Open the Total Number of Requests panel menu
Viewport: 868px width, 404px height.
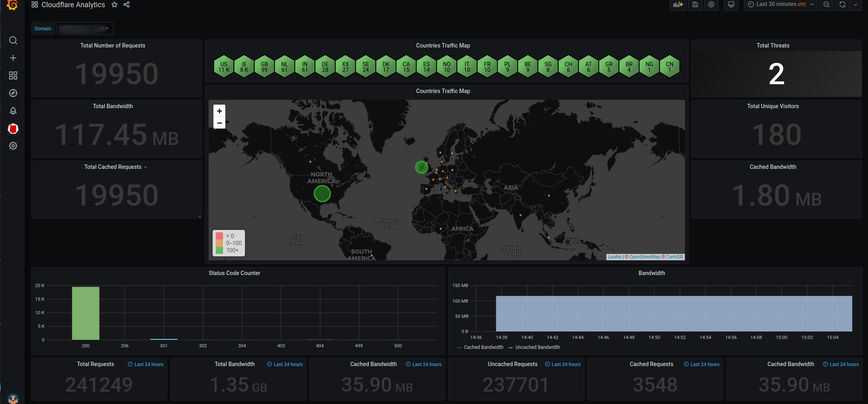point(113,46)
